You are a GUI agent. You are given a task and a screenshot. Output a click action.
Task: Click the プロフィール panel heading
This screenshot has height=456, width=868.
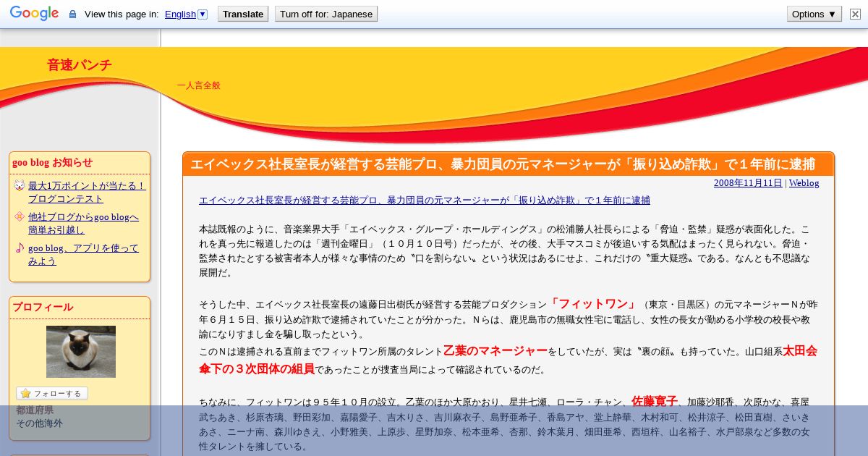(x=43, y=307)
